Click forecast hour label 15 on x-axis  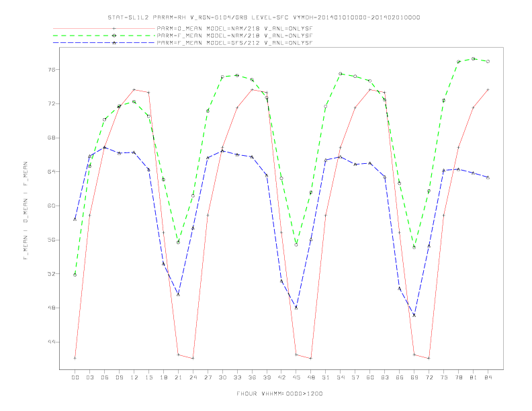point(148,377)
